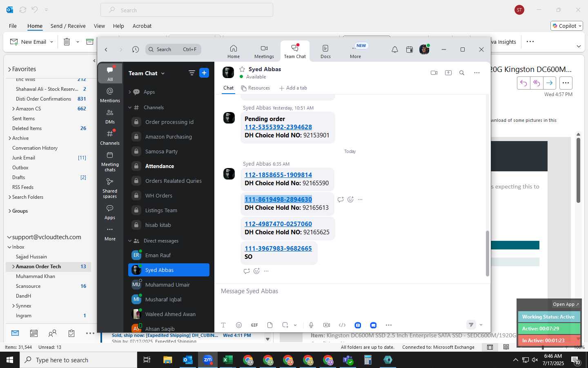Screen dimensions: 588x368
Task: Switch to the Zoom Meetings tab
Action: [264, 52]
